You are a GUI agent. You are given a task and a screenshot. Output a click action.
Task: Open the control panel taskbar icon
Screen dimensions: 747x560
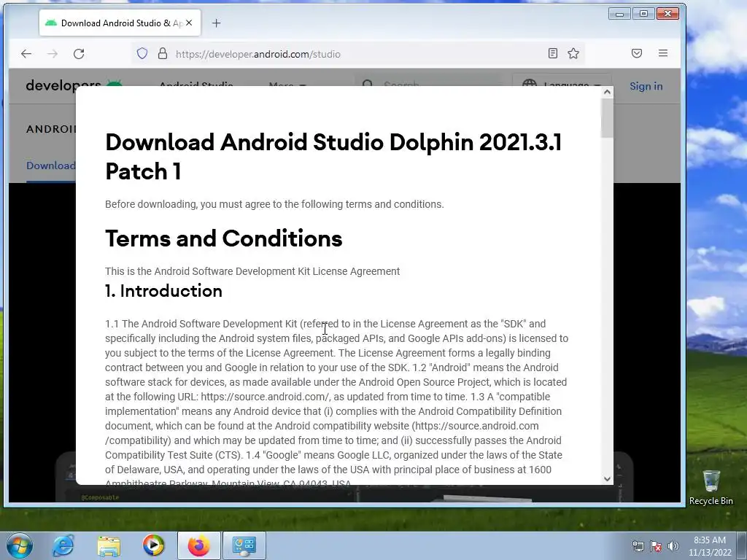pyautogui.click(x=244, y=545)
